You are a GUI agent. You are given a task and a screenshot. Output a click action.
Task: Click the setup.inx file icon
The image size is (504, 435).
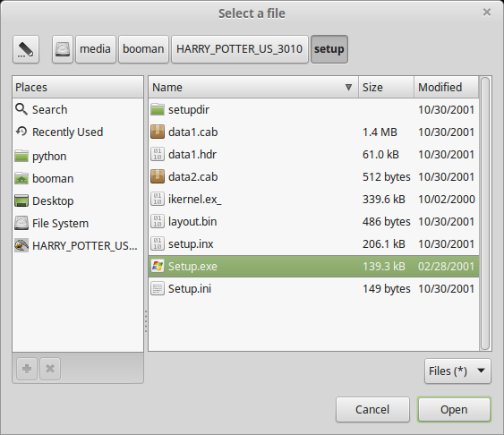[x=158, y=243]
